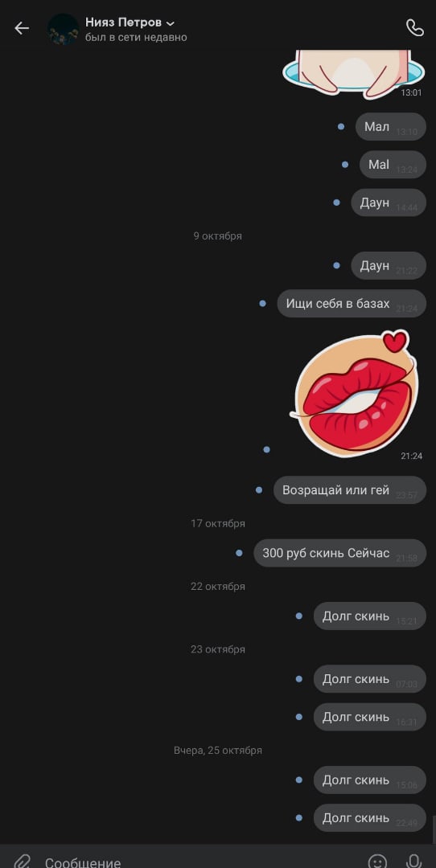This screenshot has width=436, height=868.
Task: Open the attachment paperclip icon
Action: tap(22, 862)
